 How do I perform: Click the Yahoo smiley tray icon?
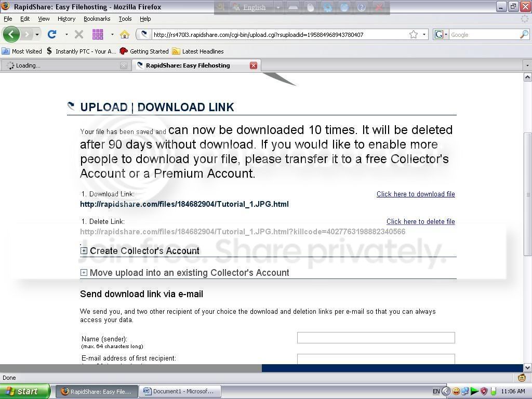tap(456, 392)
